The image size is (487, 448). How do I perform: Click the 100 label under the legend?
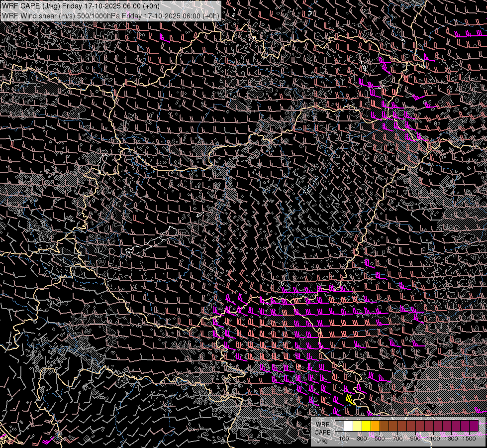(344, 439)
